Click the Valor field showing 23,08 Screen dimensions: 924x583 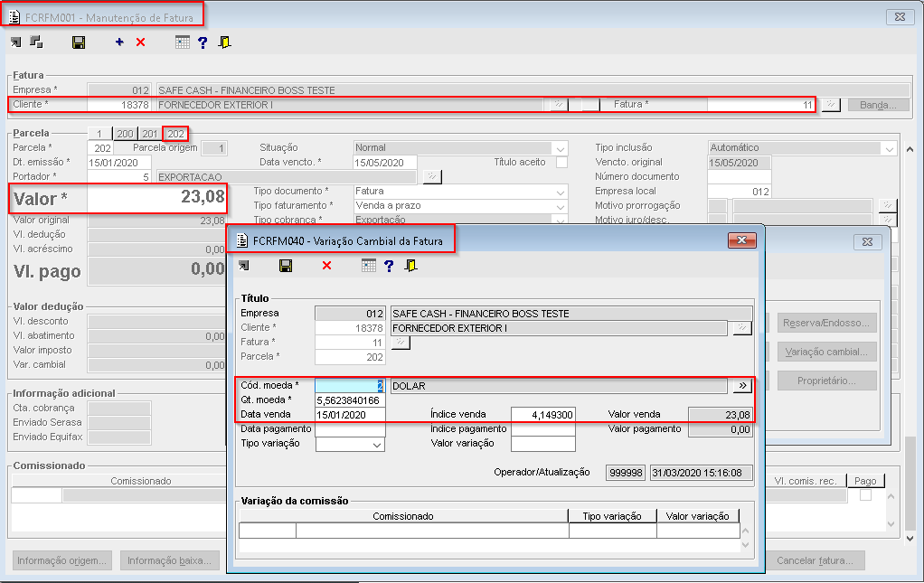[156, 199]
